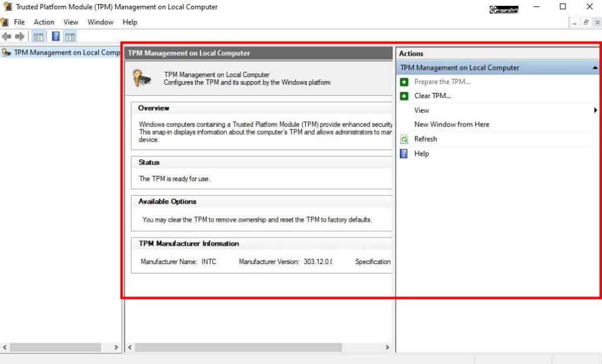Click the center pane horizontal scrollbar thumb
This screenshot has width=602, height=364.
point(239,347)
